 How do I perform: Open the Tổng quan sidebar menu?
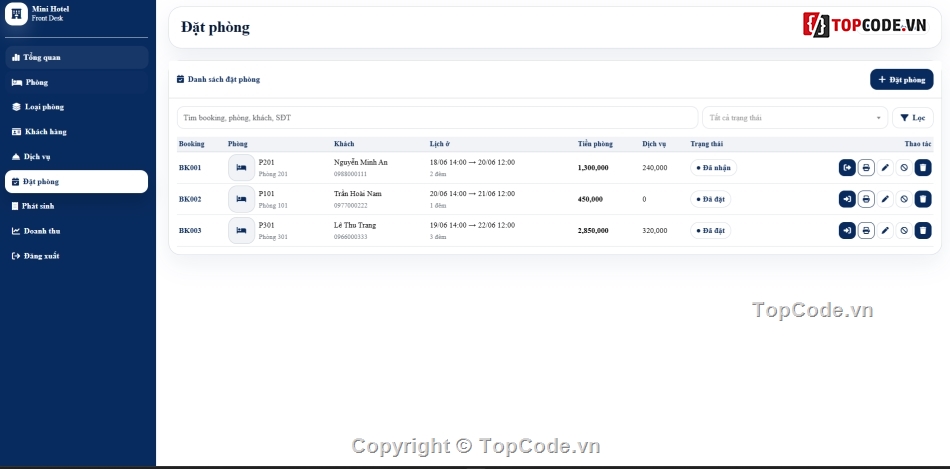(x=76, y=58)
